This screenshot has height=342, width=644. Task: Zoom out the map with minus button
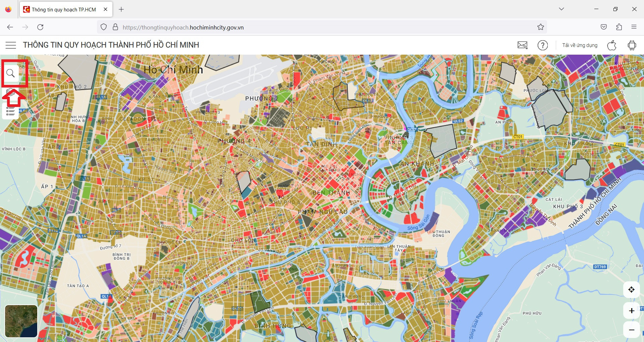click(x=631, y=330)
